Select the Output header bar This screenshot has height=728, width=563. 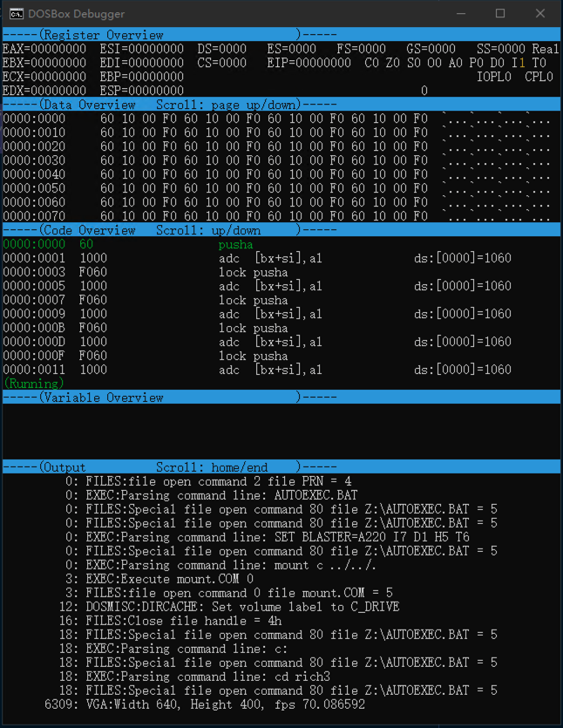click(x=281, y=466)
